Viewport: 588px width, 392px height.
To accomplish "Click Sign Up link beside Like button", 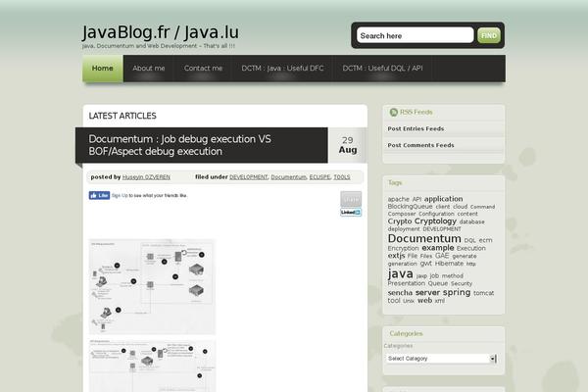I will [120, 195].
